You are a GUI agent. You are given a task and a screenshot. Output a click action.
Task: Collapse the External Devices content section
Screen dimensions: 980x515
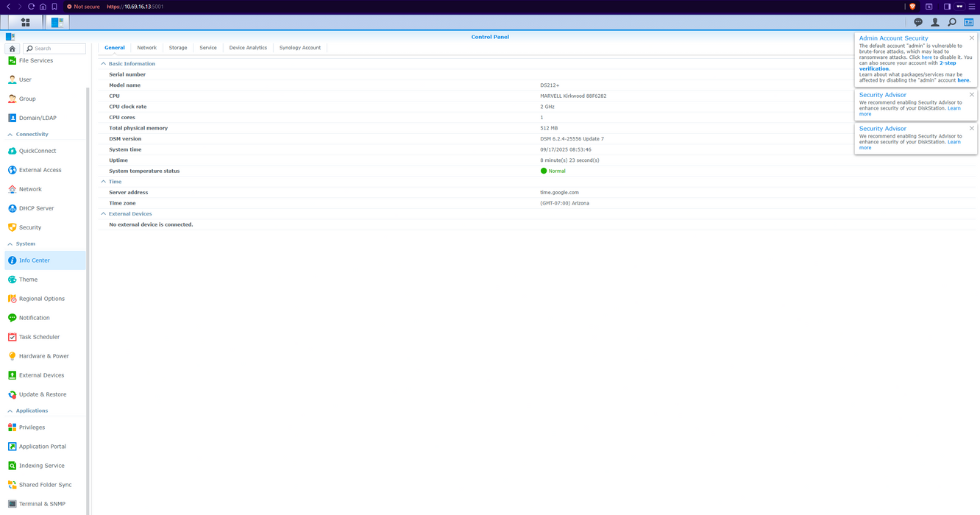103,214
